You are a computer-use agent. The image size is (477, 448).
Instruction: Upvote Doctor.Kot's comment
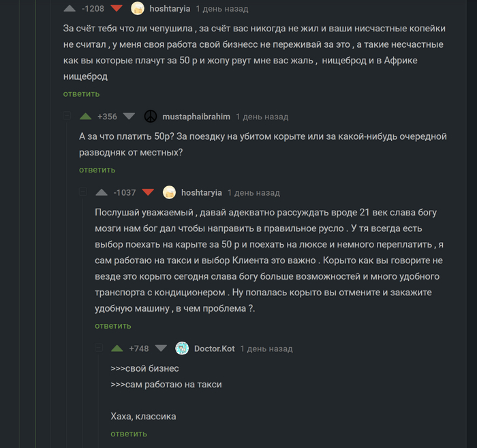(117, 348)
